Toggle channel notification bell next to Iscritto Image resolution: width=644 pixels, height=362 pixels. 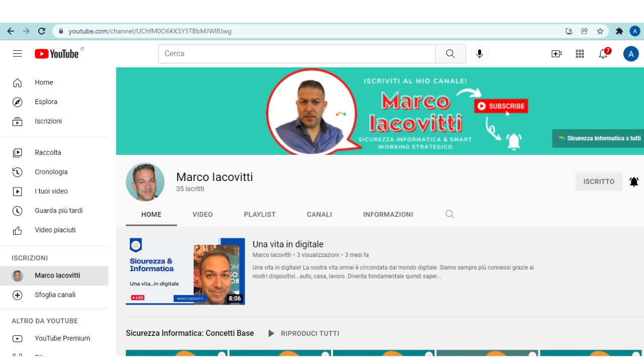[634, 182]
